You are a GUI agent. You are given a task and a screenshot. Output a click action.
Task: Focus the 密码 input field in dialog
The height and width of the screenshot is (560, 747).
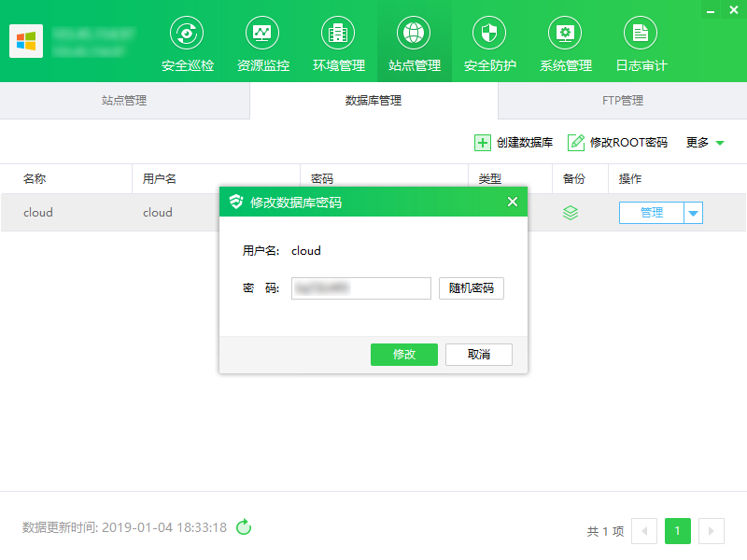(361, 288)
